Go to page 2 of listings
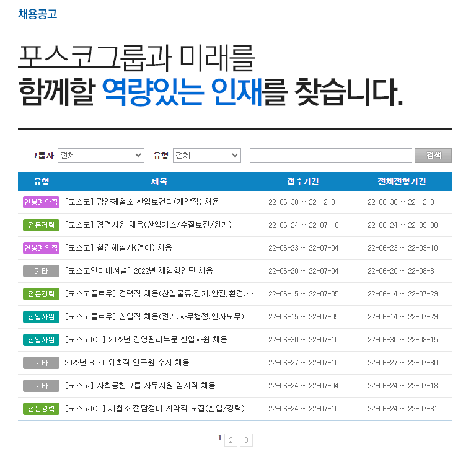Image resolution: width=476 pixels, height=459 pixels. [231, 440]
